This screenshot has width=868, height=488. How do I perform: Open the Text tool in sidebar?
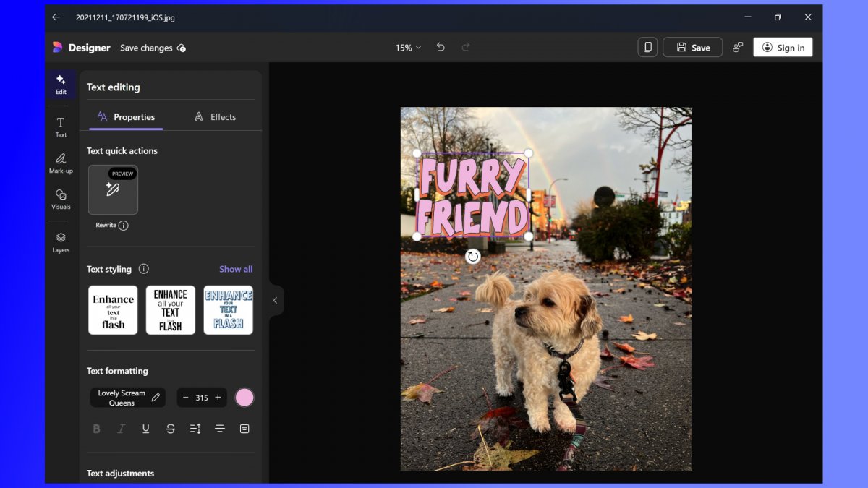61,127
